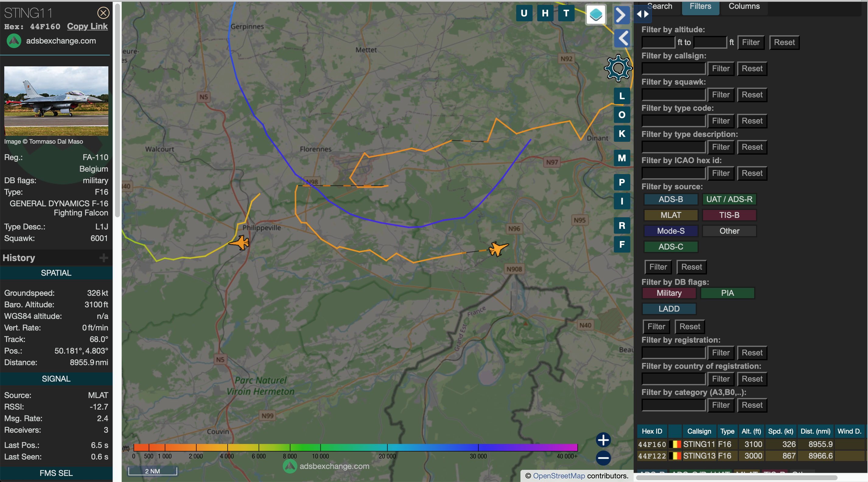Switch to the Search tab

(660, 6)
